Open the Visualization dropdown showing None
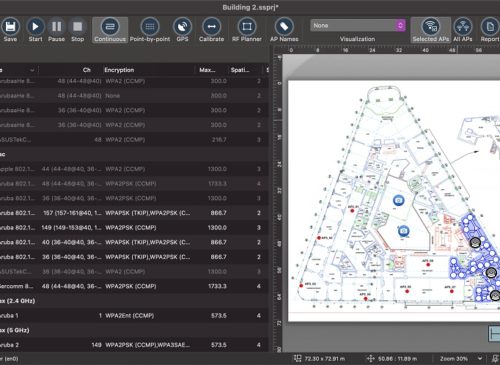The height and width of the screenshot is (365, 500). pos(358,25)
